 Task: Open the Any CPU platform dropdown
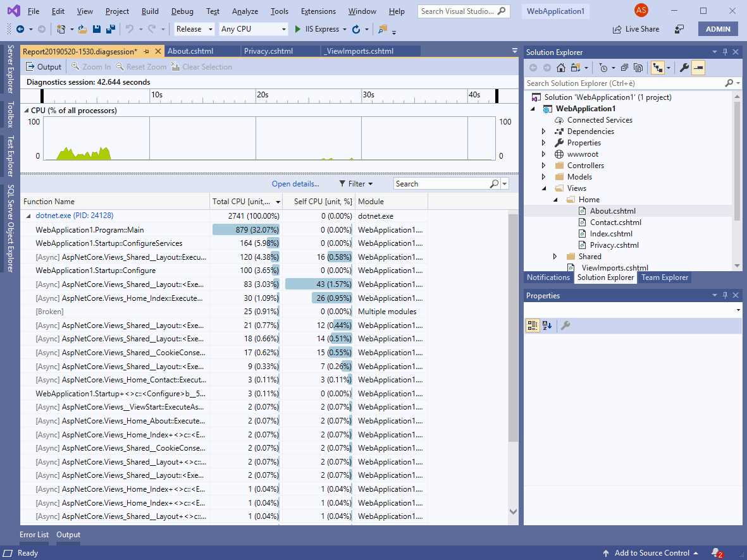coord(252,29)
